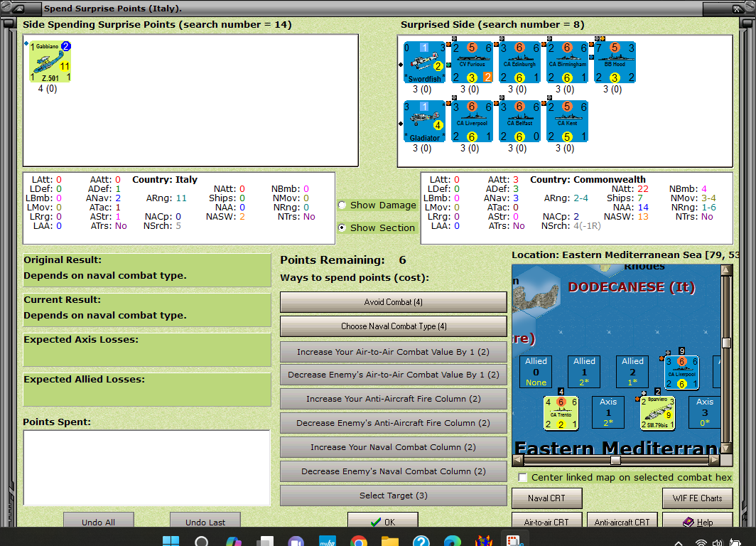Confirm with the OK button
The width and height of the screenshot is (756, 546).
(383, 520)
